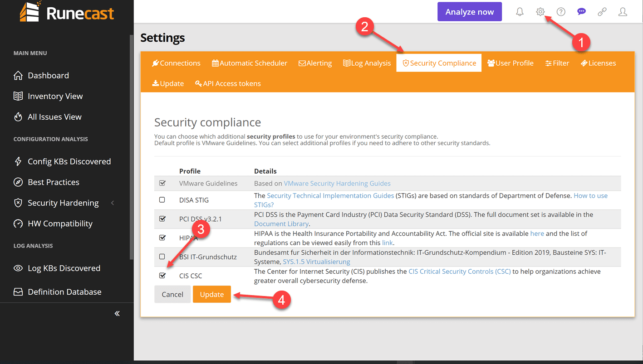
Task: Check the VMware Guidelines checkbox
Action: coord(162,183)
